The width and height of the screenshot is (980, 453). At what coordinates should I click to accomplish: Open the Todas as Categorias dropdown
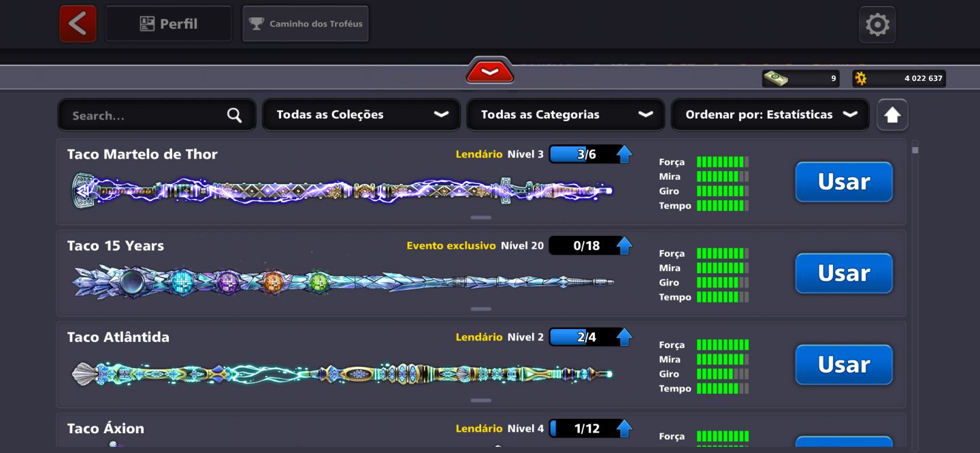point(566,114)
